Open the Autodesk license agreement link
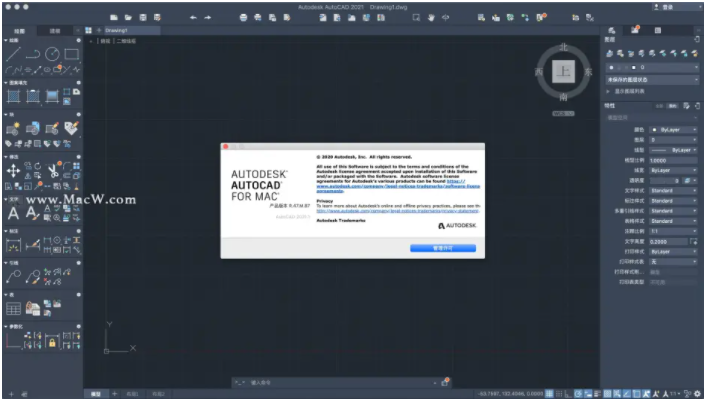This screenshot has width=704, height=400. [398, 186]
